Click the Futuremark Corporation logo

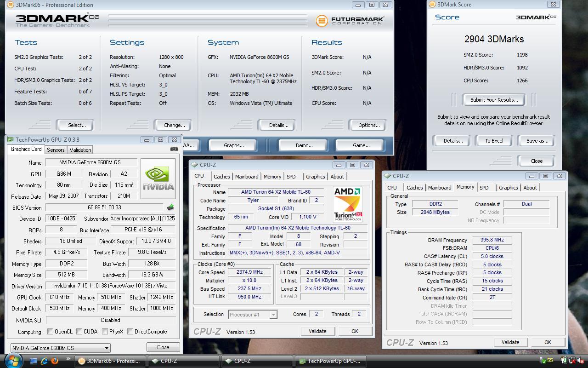tap(350, 21)
